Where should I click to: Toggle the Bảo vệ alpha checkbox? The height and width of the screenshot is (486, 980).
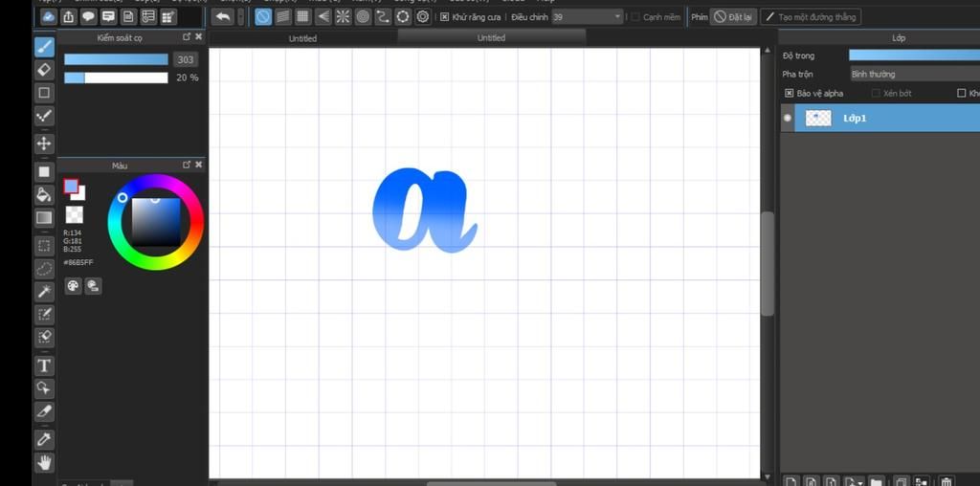point(789,93)
